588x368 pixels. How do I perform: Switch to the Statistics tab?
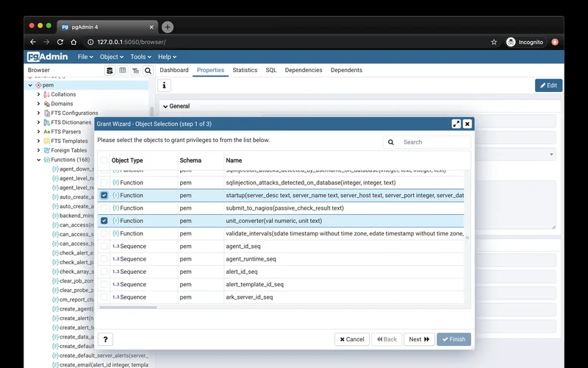coord(245,70)
